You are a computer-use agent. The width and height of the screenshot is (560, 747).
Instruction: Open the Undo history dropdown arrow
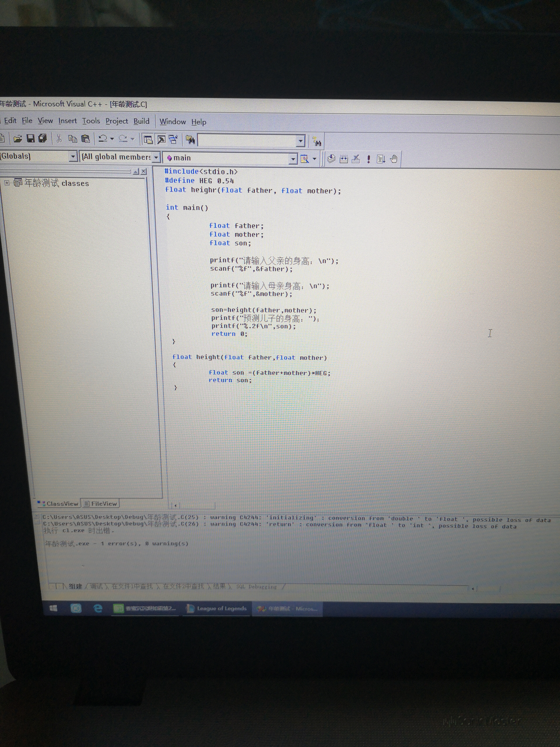[x=112, y=139]
